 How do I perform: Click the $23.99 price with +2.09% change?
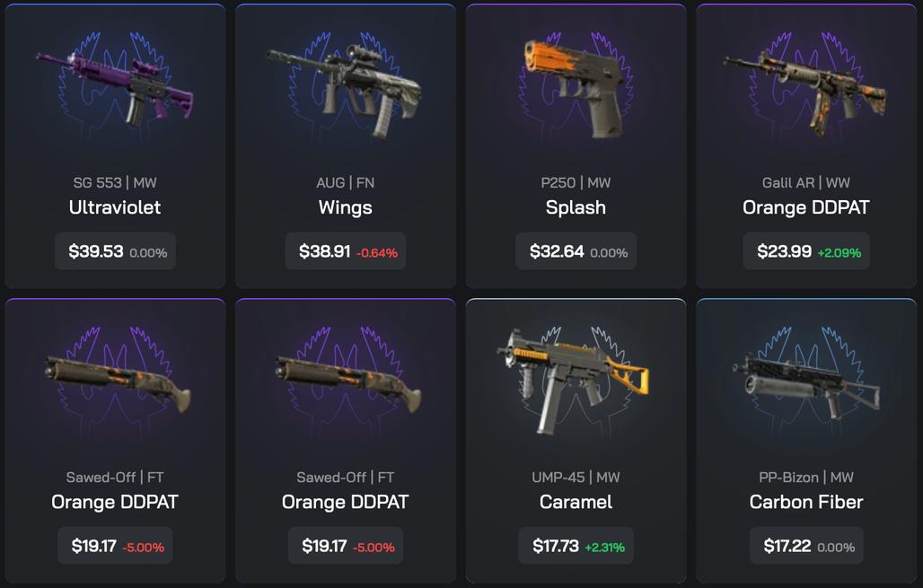pyautogui.click(x=806, y=251)
